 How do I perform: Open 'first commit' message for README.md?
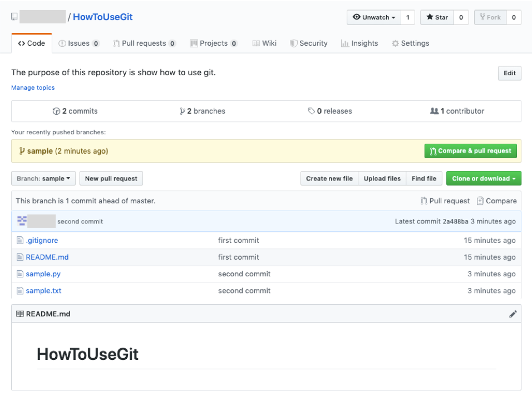point(239,257)
